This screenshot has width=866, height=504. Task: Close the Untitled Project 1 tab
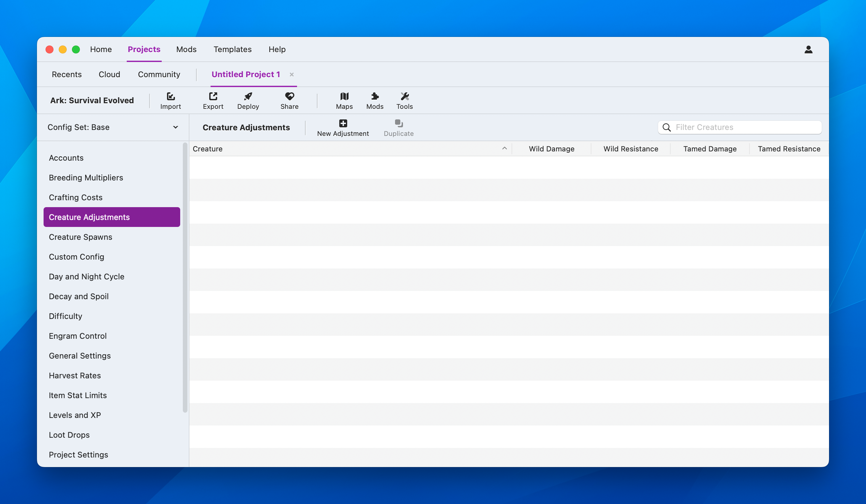pyautogui.click(x=291, y=75)
